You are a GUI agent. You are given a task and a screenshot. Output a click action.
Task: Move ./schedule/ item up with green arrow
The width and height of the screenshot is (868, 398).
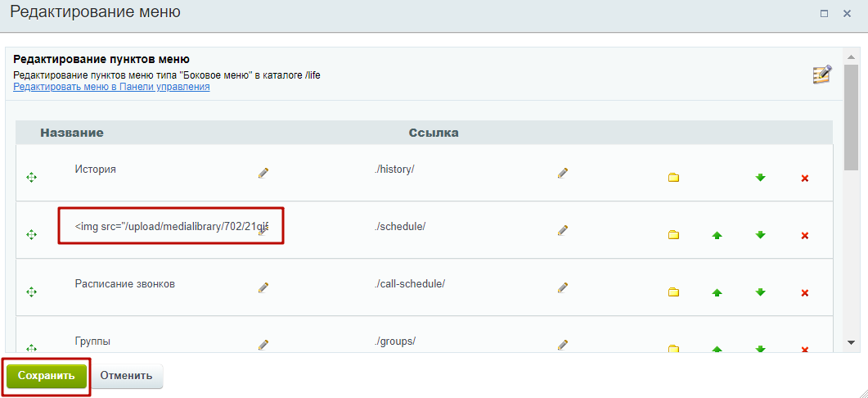[x=717, y=235]
